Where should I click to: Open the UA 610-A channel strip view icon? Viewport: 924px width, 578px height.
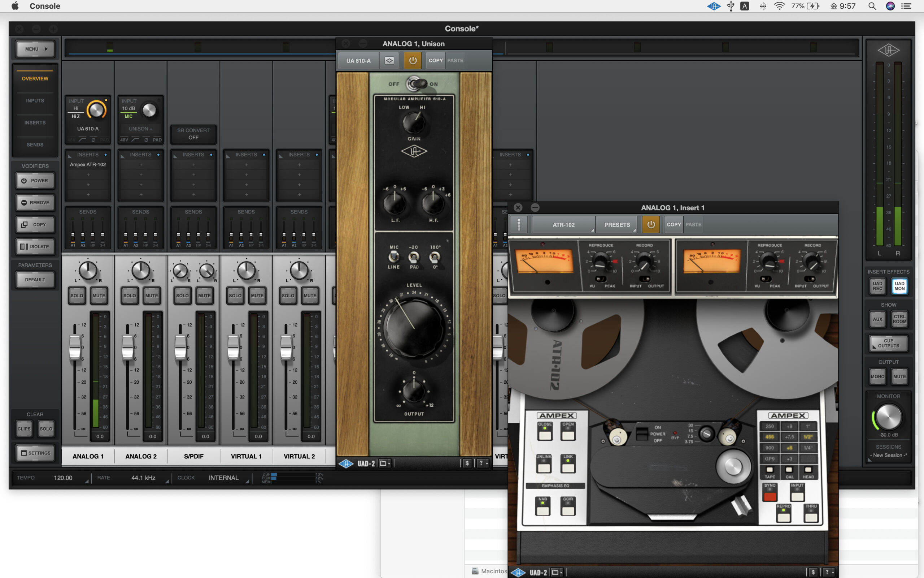coord(389,60)
